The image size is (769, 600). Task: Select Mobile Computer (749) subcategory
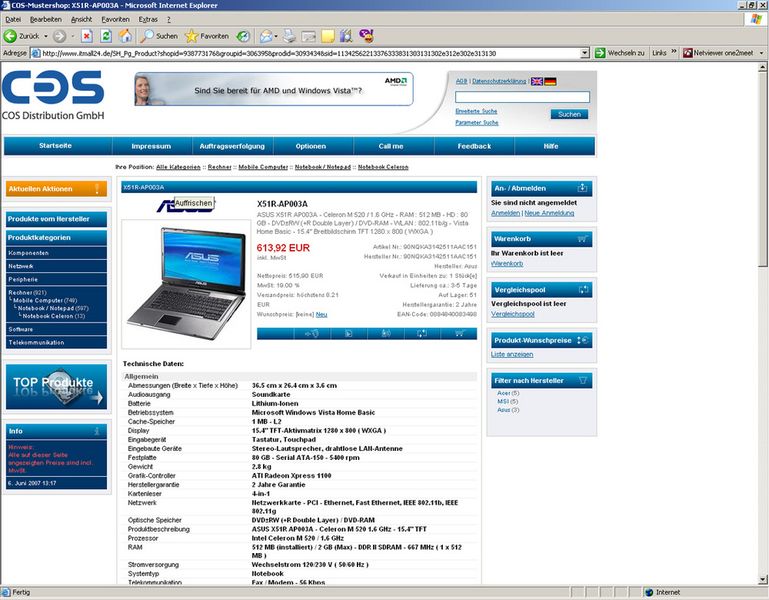[x=45, y=300]
